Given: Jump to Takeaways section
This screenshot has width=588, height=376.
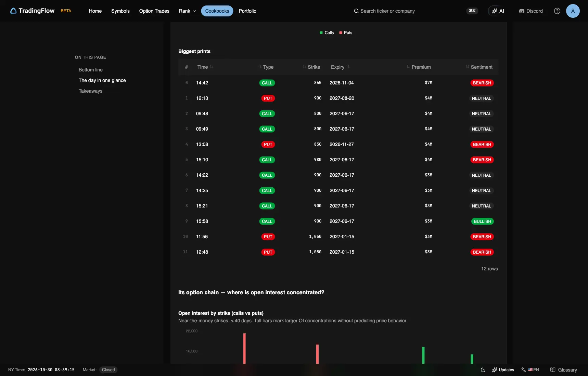Looking at the screenshot, I should click(x=90, y=91).
